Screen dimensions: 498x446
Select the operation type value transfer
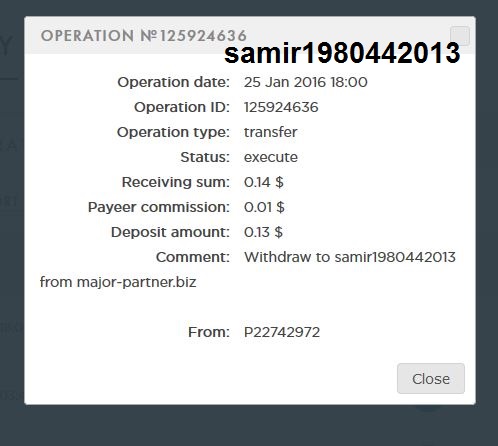tap(270, 132)
